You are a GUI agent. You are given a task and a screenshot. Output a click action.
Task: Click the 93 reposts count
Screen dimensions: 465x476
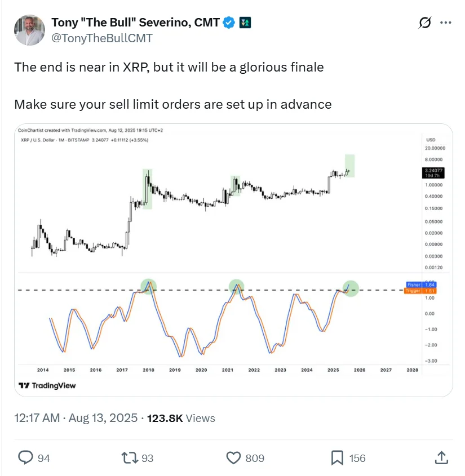(x=148, y=458)
